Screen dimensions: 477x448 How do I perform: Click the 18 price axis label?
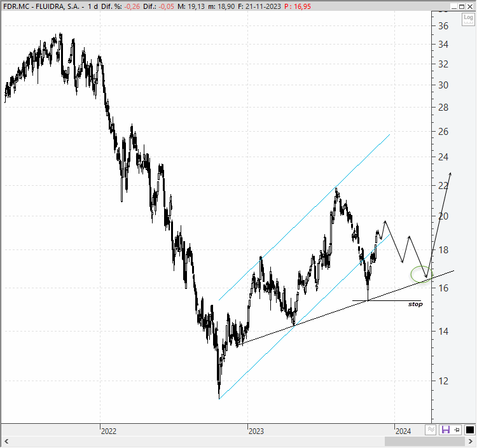click(443, 250)
